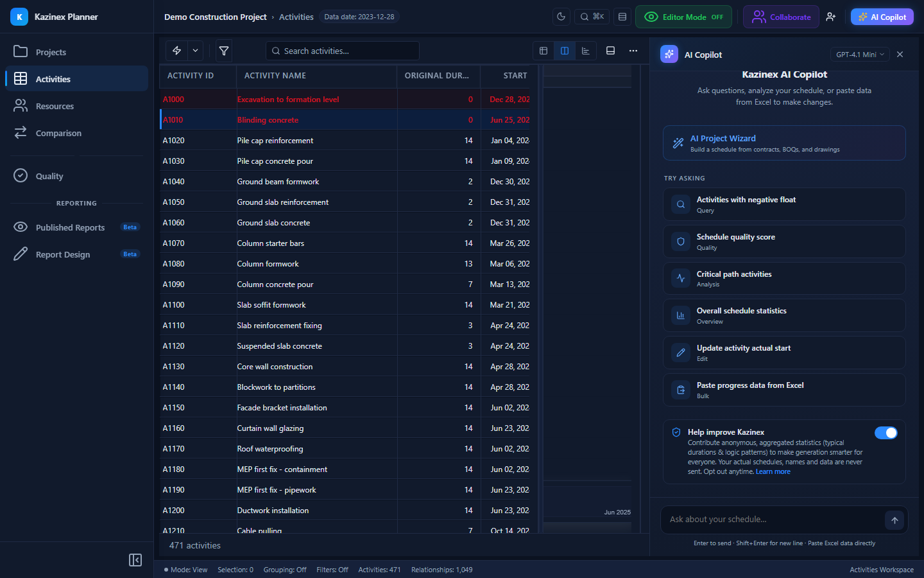The width and height of the screenshot is (924, 578).
Task: Click the pencil icon on Update activity actual start
Action: click(681, 353)
